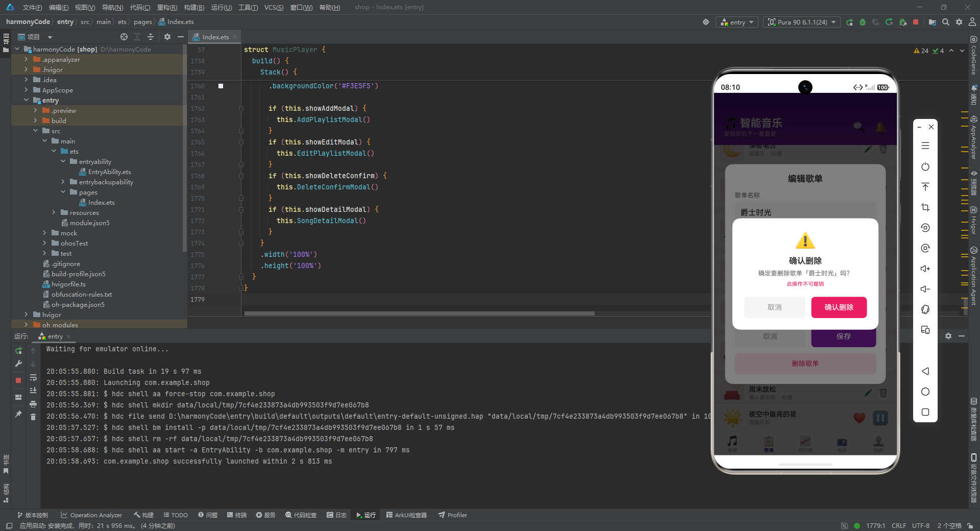Toggle scroll-to-end in the run console
Image resolution: width=980 pixels, height=531 pixels.
33,391
